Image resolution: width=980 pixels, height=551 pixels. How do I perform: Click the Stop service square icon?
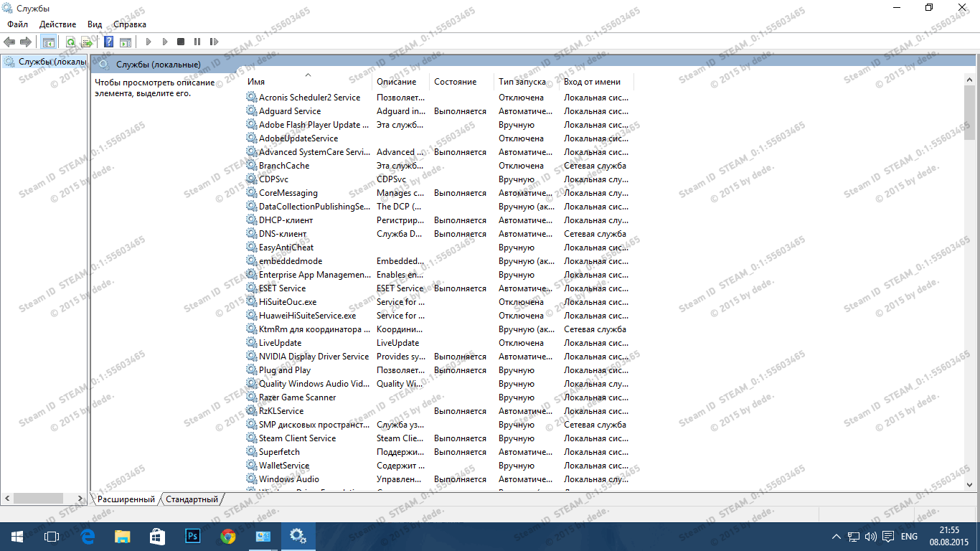click(x=181, y=42)
